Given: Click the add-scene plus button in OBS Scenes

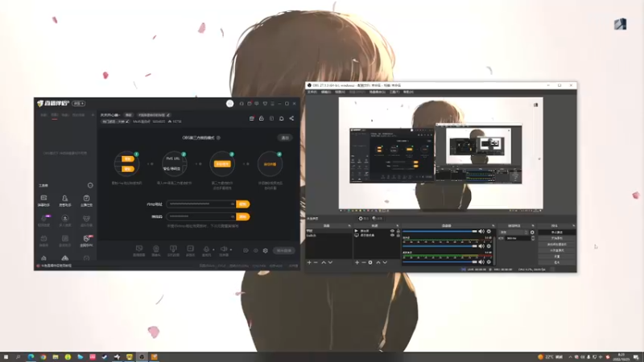Looking at the screenshot, I should [x=309, y=262].
